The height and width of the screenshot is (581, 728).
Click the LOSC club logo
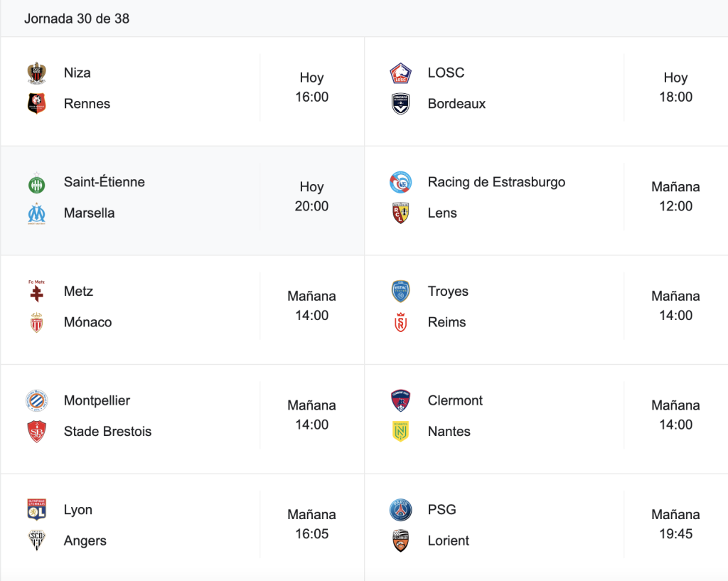coord(401,73)
